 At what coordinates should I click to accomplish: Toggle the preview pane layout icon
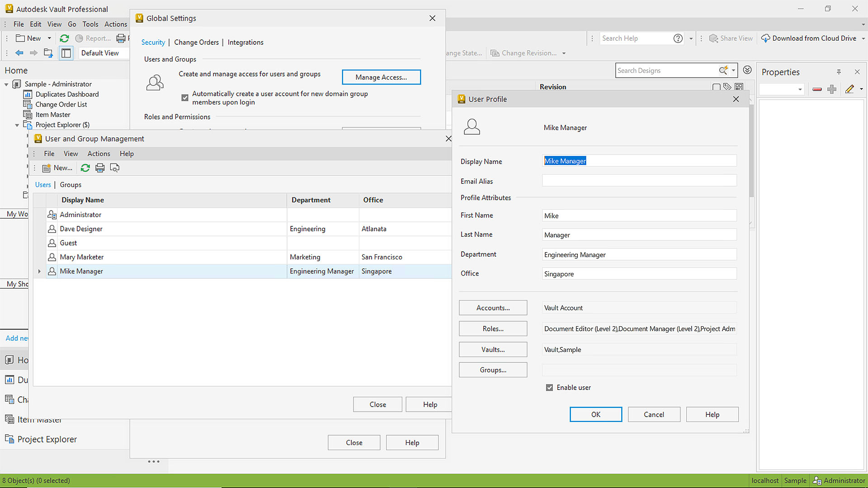tap(66, 53)
